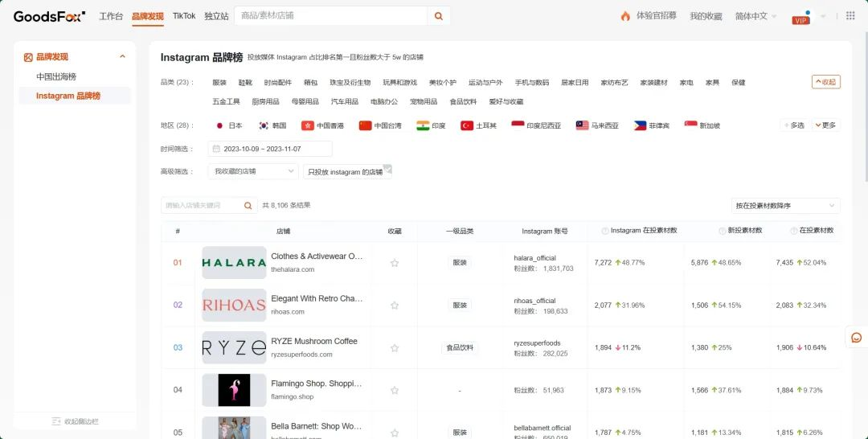Click the orange search magnifier button

(438, 16)
